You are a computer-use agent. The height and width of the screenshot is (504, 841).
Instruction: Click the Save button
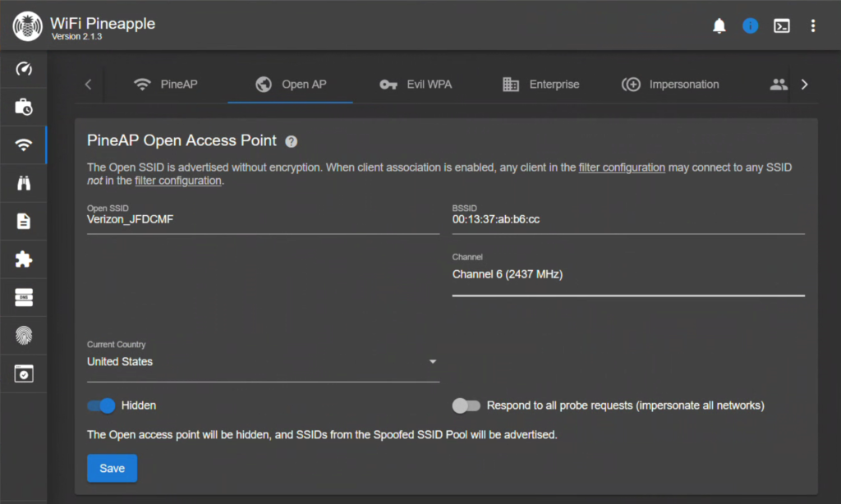tap(112, 468)
